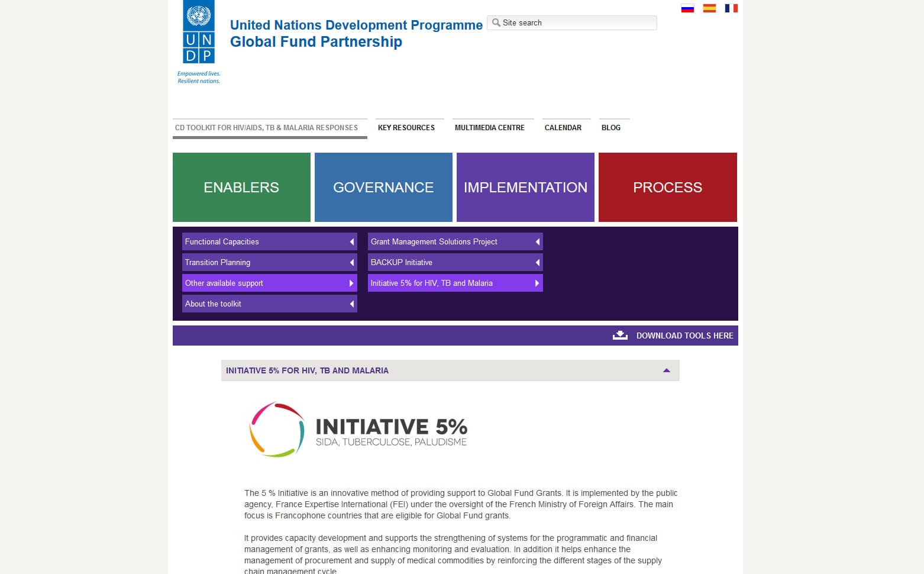
Task: Click United Nations Development Programme title
Action: 356,25
